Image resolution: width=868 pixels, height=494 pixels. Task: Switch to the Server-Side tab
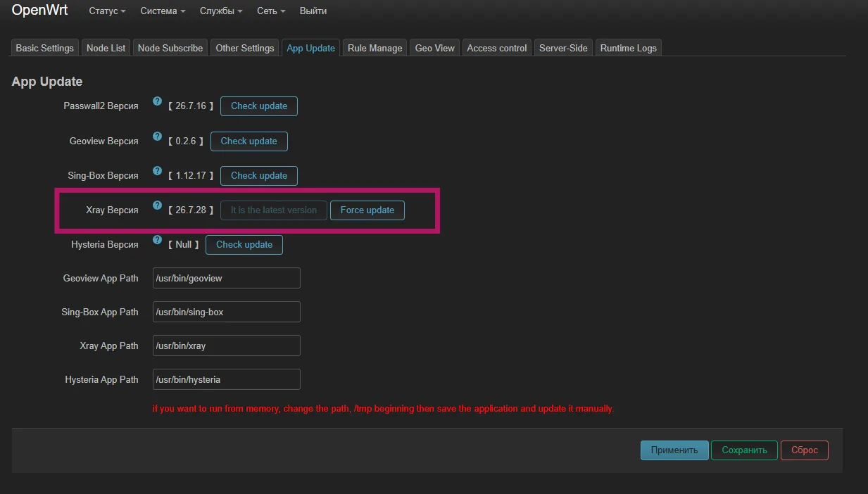(563, 48)
